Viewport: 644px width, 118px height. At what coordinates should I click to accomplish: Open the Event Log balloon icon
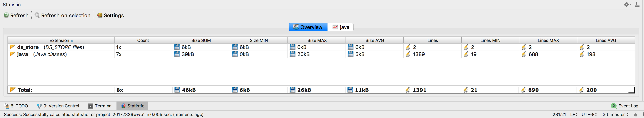pyautogui.click(x=613, y=106)
